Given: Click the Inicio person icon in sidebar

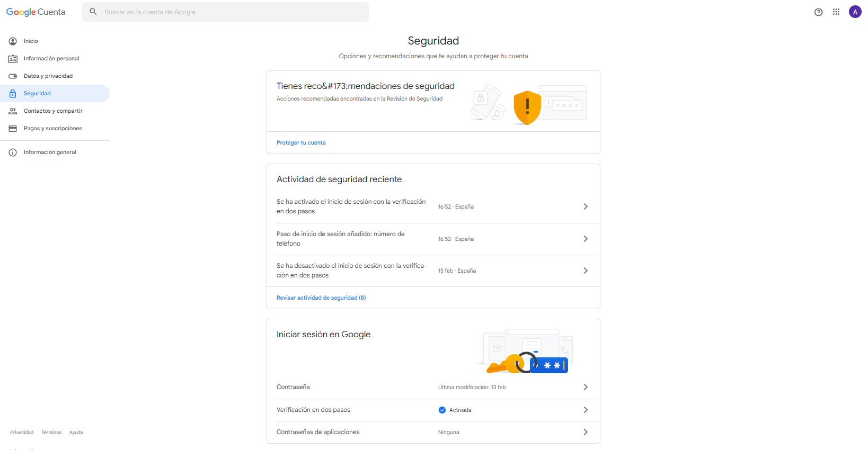Looking at the screenshot, I should [13, 41].
